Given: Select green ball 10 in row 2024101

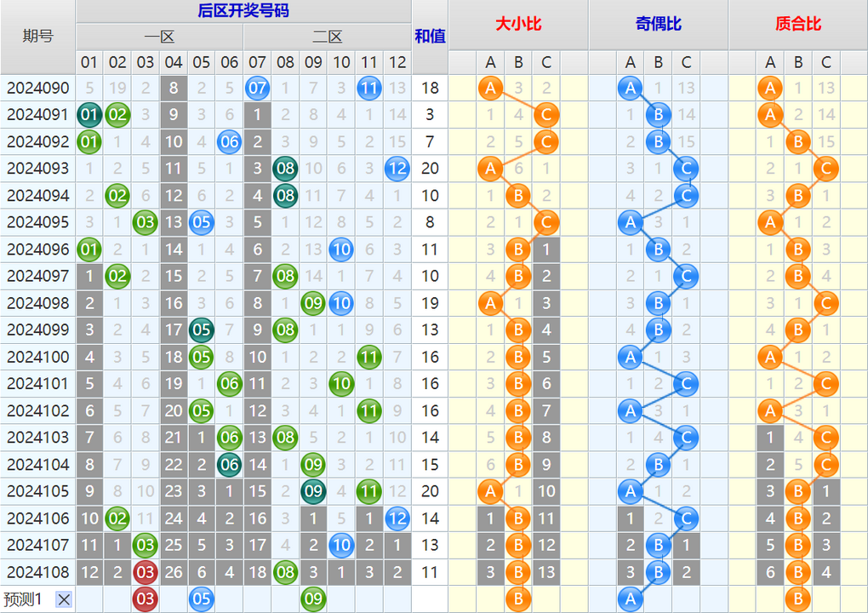Looking at the screenshot, I should pyautogui.click(x=341, y=384).
